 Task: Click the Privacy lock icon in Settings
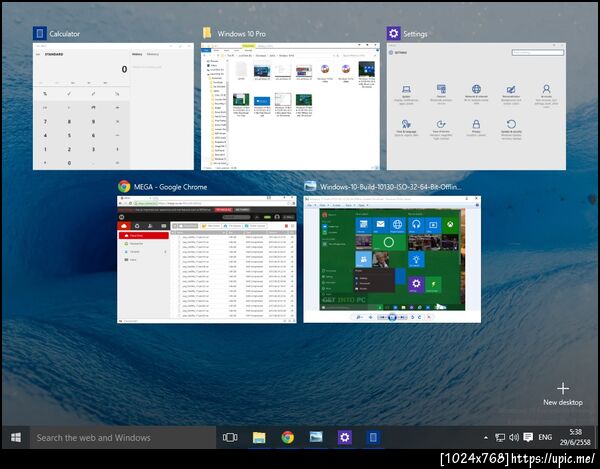[x=476, y=124]
